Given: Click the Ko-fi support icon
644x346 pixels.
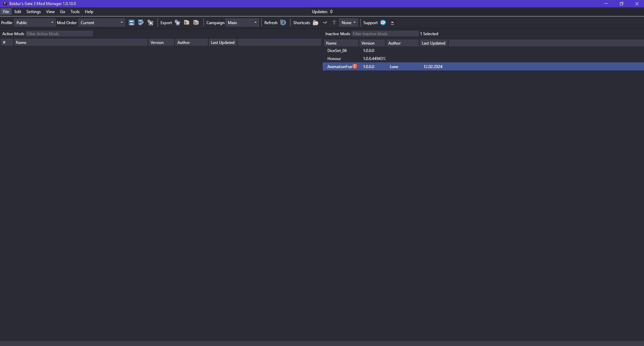Looking at the screenshot, I should (383, 22).
